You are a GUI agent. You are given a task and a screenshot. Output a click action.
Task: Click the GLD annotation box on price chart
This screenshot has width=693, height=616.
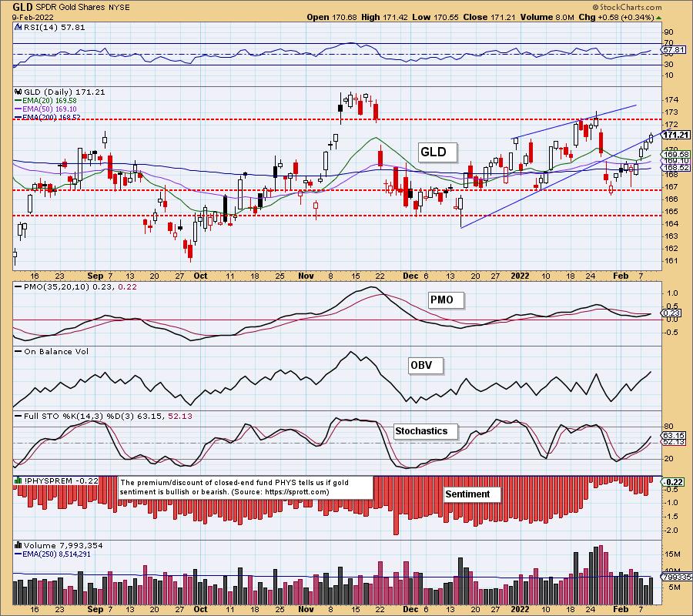437,152
